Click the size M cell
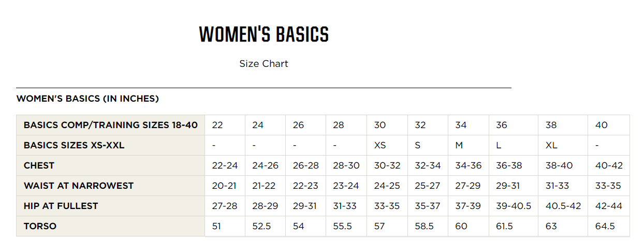 [x=469, y=145]
